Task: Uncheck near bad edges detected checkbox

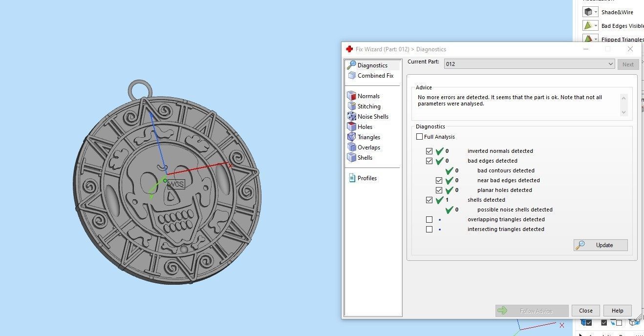Action: [x=439, y=180]
